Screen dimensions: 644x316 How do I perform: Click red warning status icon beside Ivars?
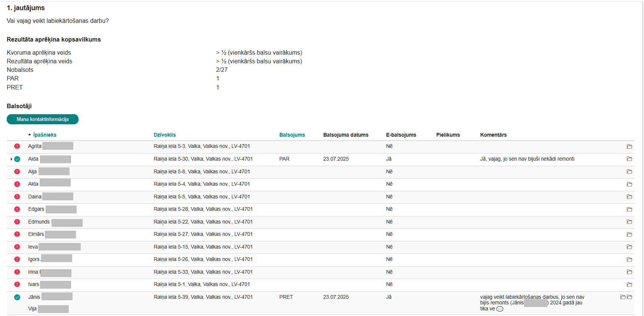pyautogui.click(x=17, y=284)
